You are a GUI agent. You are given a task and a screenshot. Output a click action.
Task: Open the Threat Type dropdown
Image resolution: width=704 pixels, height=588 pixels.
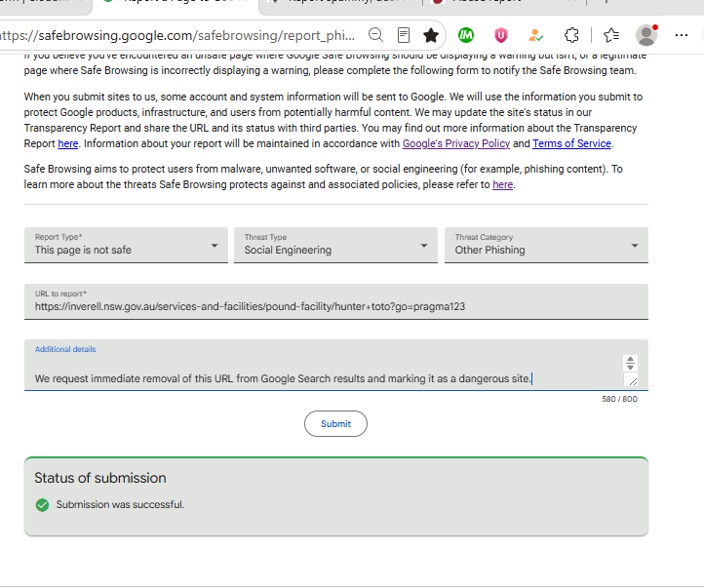coord(335,245)
